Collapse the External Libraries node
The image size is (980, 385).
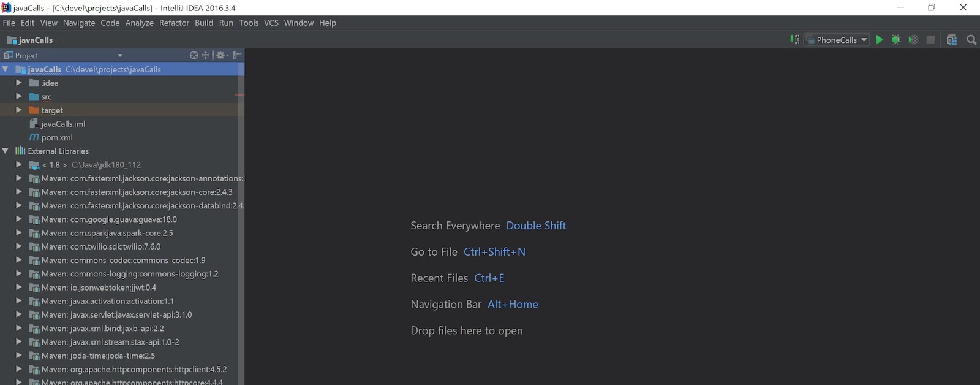pyautogui.click(x=6, y=151)
